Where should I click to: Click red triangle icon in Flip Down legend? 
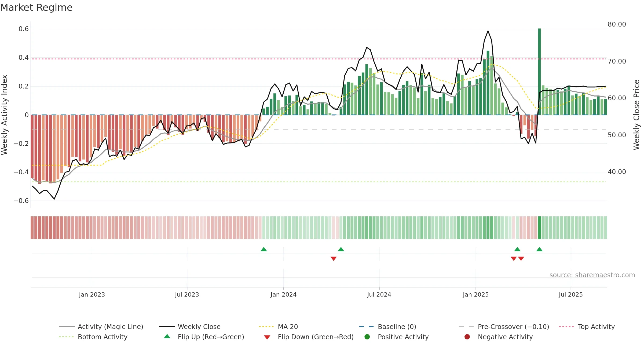coord(267,337)
